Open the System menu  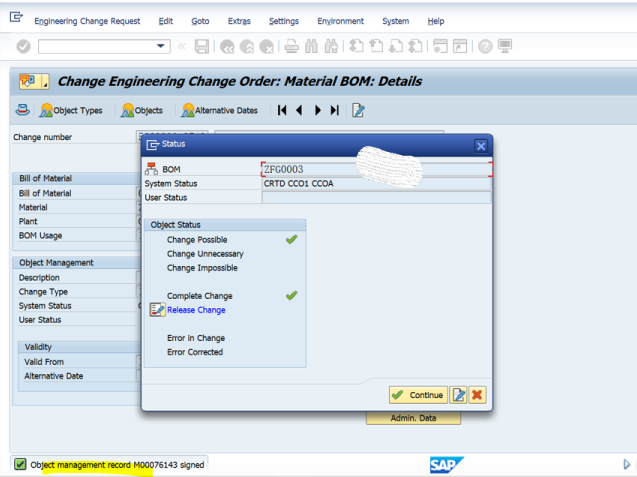point(396,21)
